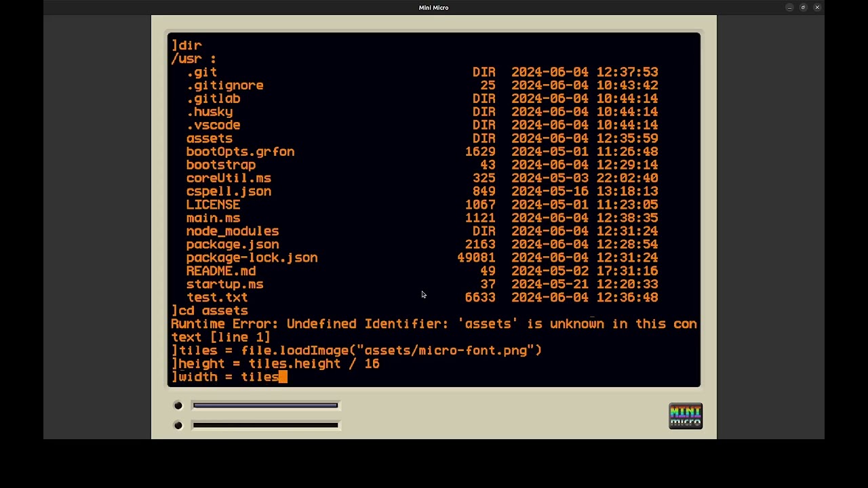This screenshot has width=868, height=488.
Task: Click the 'Mini Micro' window title
Action: 434,7
